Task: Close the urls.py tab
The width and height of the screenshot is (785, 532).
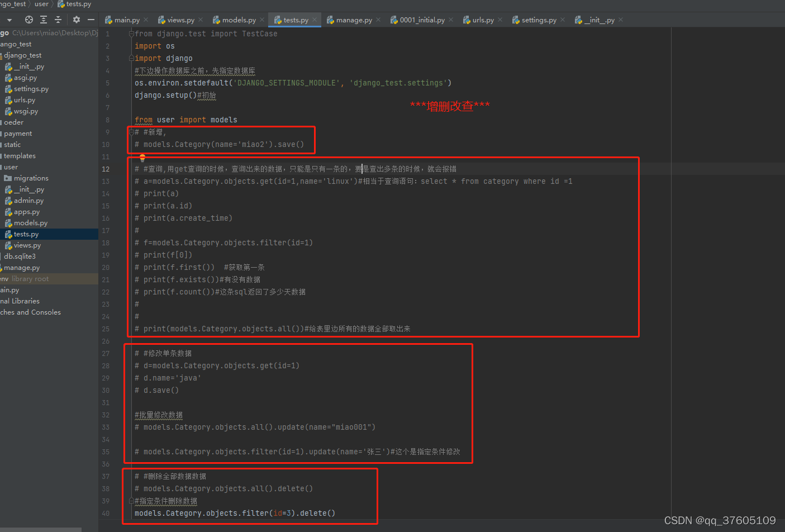Action: pos(500,20)
